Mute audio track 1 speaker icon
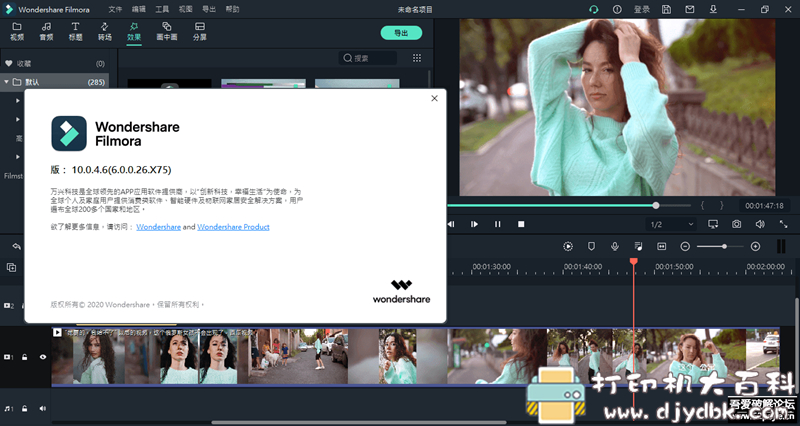 pyautogui.click(x=43, y=408)
